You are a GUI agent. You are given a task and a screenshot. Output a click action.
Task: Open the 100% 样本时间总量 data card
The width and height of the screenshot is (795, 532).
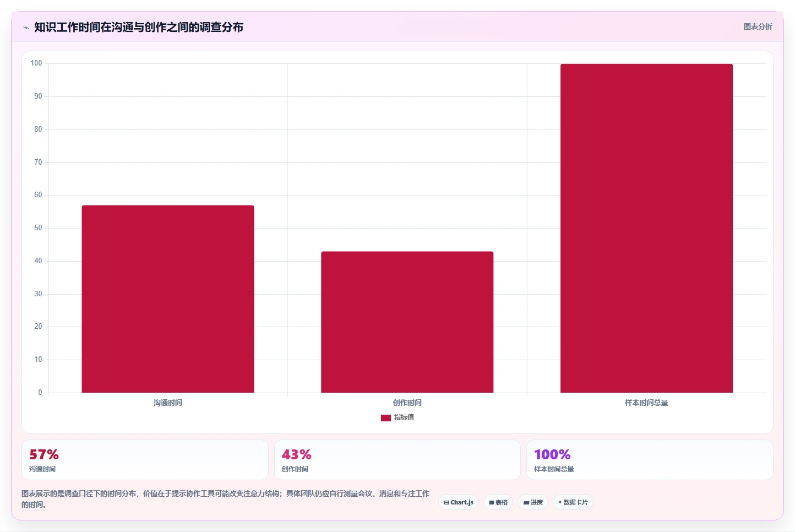[650, 460]
